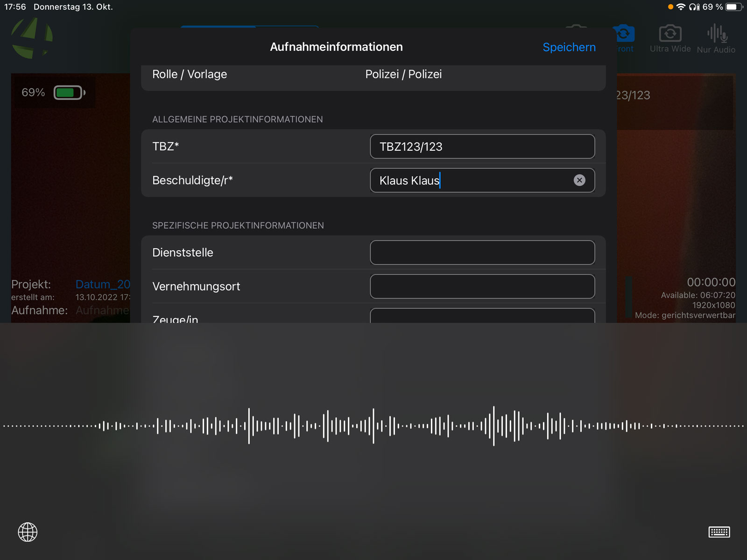
Task: Tap the in-app 69% battery indicator
Action: [x=52, y=92]
